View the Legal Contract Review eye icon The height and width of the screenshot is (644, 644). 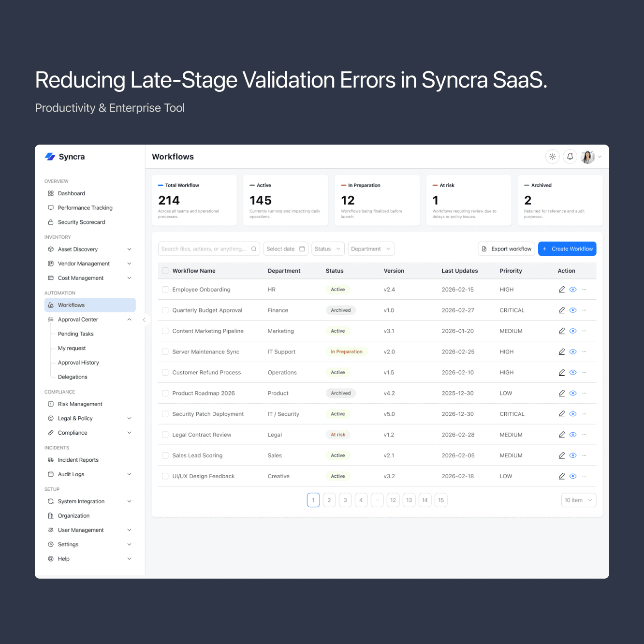pyautogui.click(x=573, y=435)
